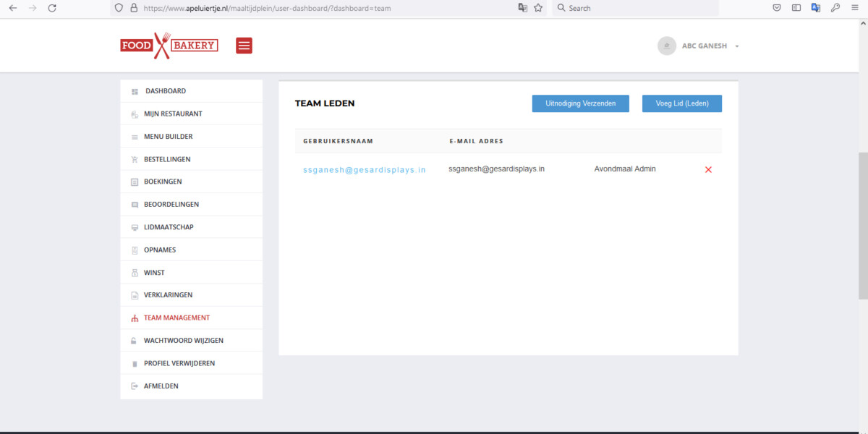The height and width of the screenshot is (434, 868).
Task: Open Wachtwoord Wijzigen page
Action: coord(183,341)
